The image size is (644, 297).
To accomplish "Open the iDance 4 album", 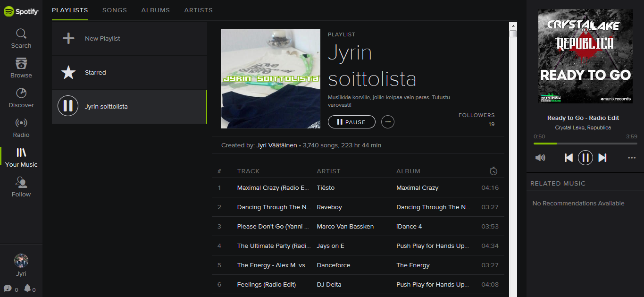I will 409,226.
